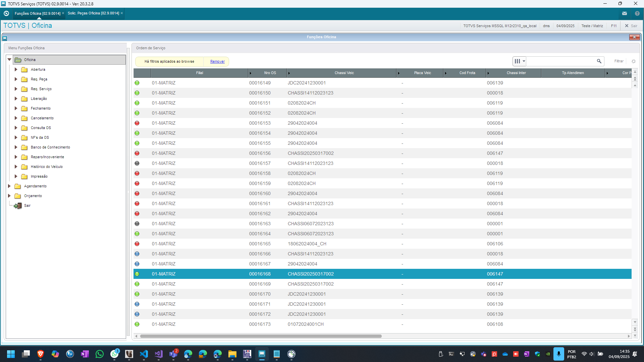This screenshot has width=644, height=362.
Task: Open the mail envelope icon in header
Action: pyautogui.click(x=625, y=13)
